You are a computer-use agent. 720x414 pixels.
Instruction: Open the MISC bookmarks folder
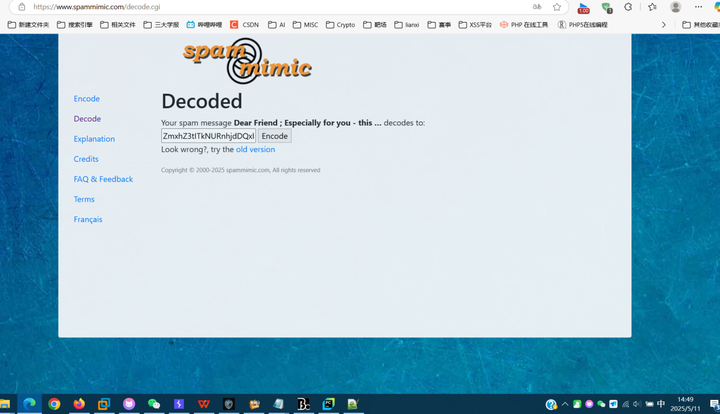coord(305,25)
